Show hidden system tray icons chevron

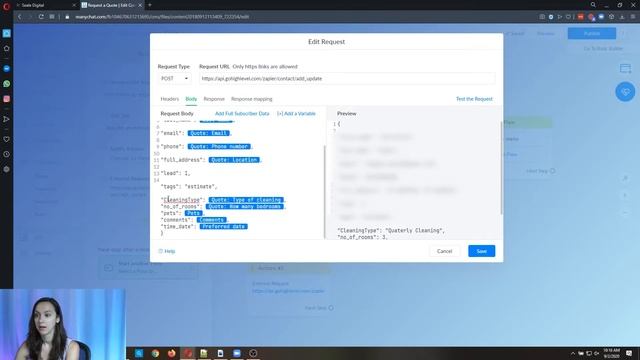coord(573,353)
